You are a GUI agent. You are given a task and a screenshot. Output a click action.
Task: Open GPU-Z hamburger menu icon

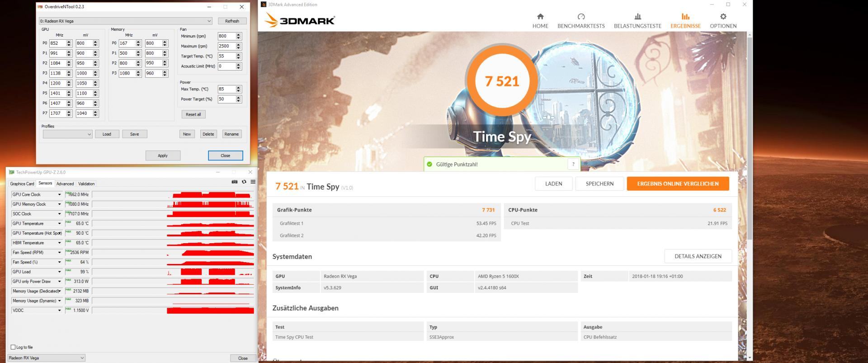pos(253,182)
